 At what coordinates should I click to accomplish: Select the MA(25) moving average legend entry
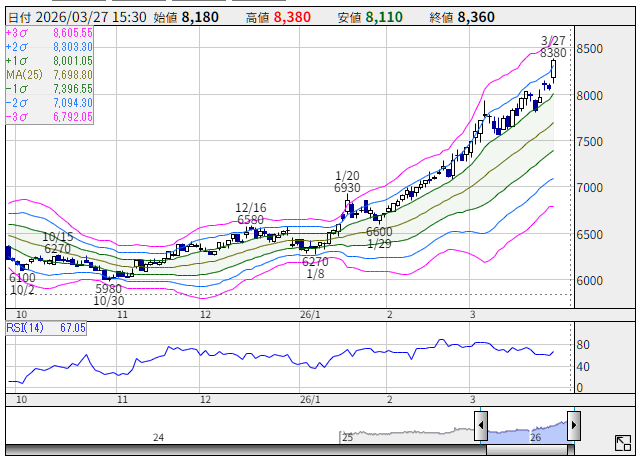coord(49,75)
